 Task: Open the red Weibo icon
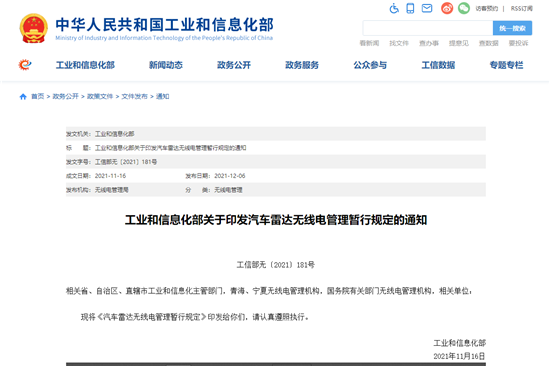447,8
